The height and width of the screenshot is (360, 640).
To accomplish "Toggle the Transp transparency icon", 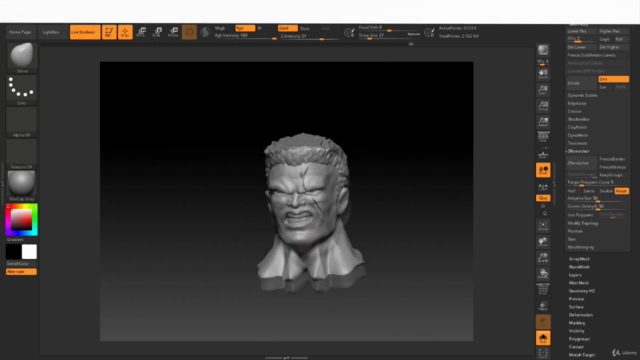I will tap(543, 305).
